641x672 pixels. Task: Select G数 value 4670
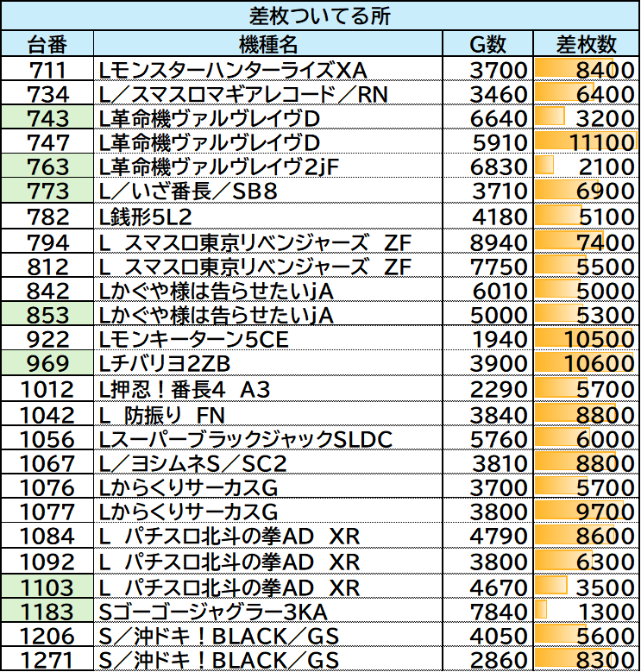pyautogui.click(x=487, y=586)
